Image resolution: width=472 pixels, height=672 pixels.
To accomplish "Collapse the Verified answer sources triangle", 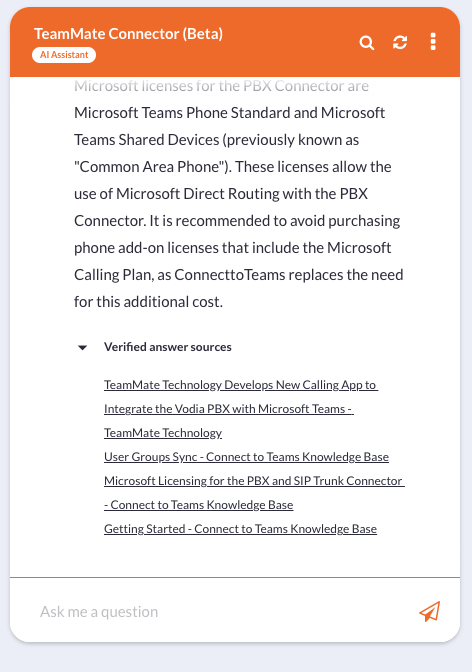I will (x=82, y=347).
